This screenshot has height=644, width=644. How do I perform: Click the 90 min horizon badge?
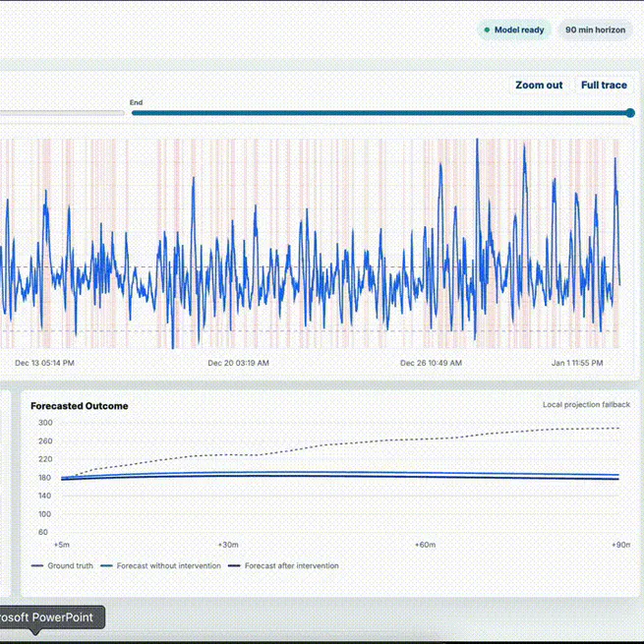point(595,29)
